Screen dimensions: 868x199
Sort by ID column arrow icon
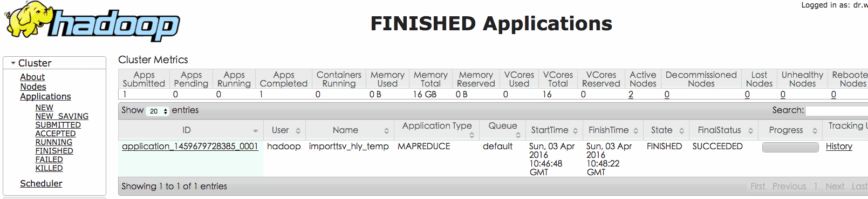(x=256, y=131)
